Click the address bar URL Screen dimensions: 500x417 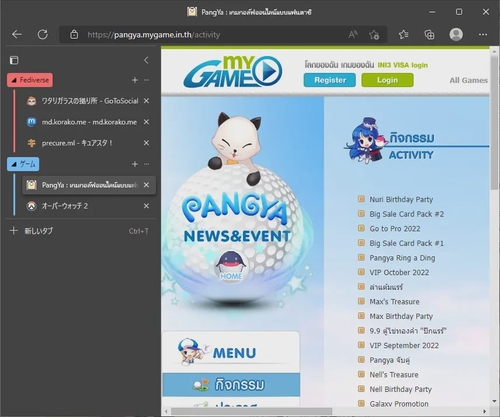click(x=154, y=35)
